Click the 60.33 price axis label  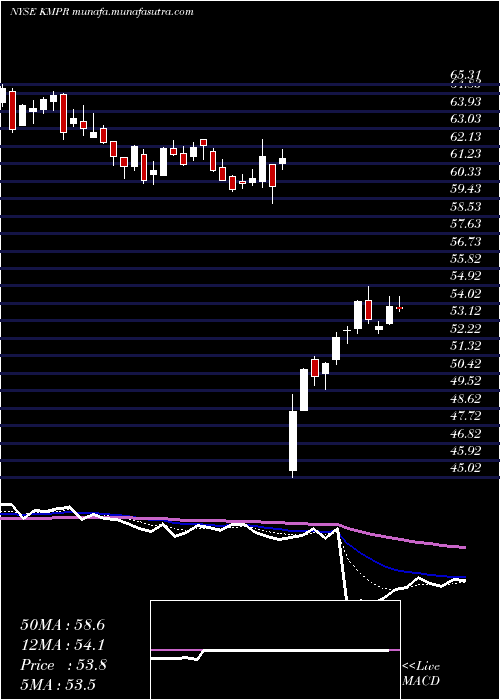tap(465, 172)
